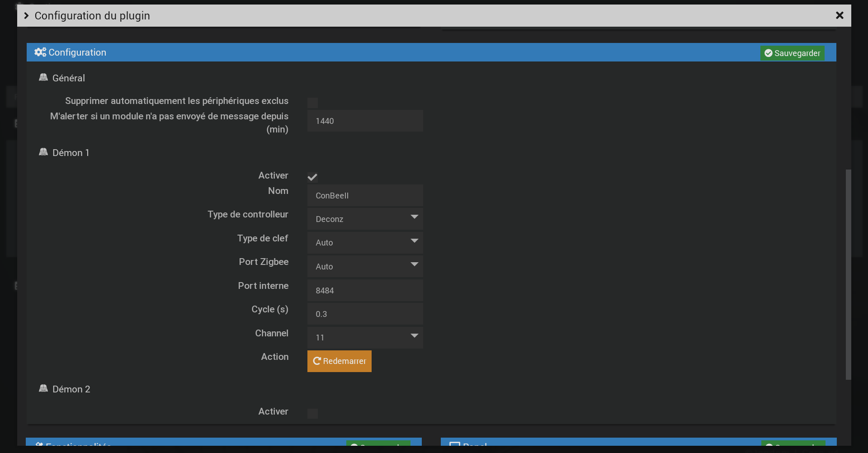The image size is (868, 453).
Task: Click the Cycle (s) label
Action: (270, 309)
